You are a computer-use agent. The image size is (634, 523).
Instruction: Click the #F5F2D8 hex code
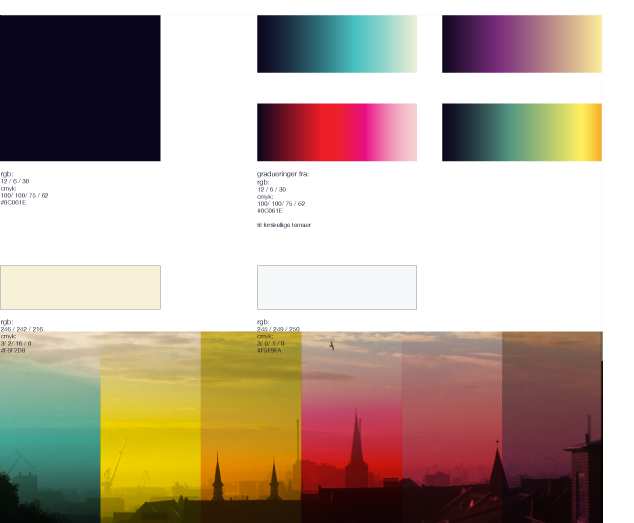pos(13,350)
